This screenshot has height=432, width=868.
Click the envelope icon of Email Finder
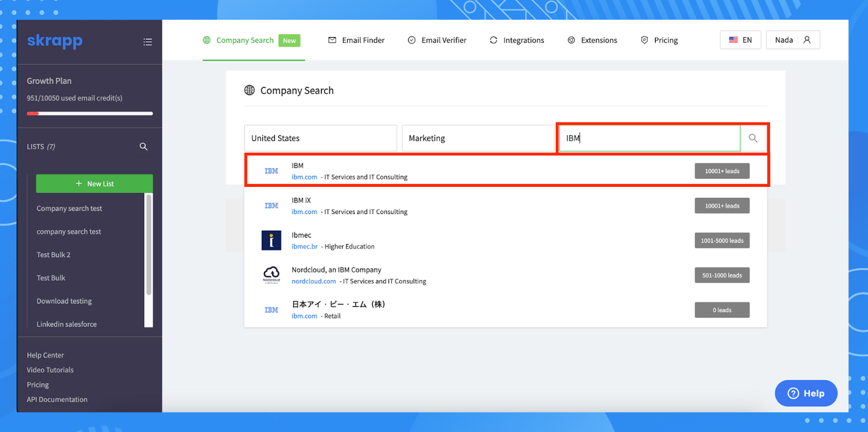pos(332,40)
